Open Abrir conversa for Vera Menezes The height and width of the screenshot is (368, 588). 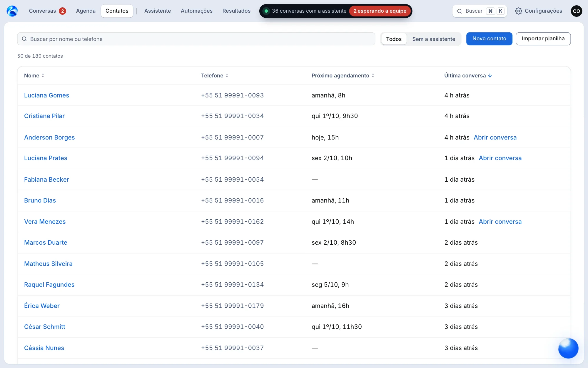[x=500, y=222]
